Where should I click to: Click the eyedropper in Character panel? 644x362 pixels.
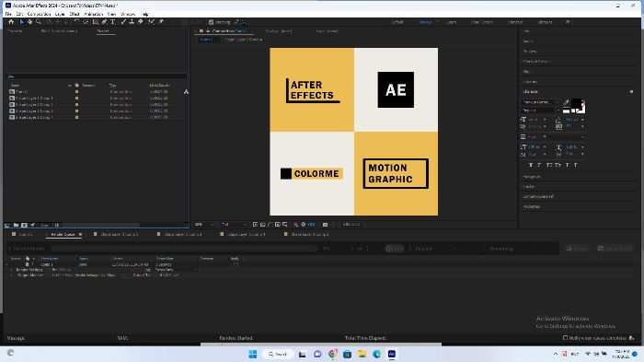click(566, 102)
